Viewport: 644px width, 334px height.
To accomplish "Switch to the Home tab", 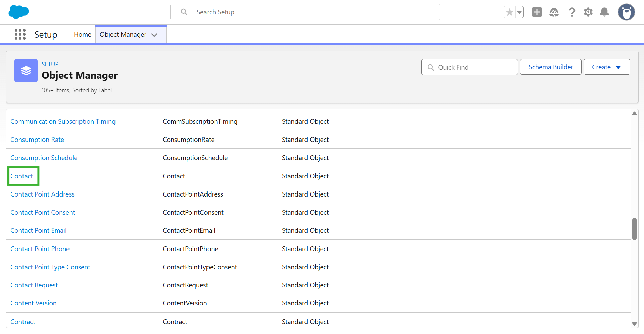I will (x=83, y=34).
